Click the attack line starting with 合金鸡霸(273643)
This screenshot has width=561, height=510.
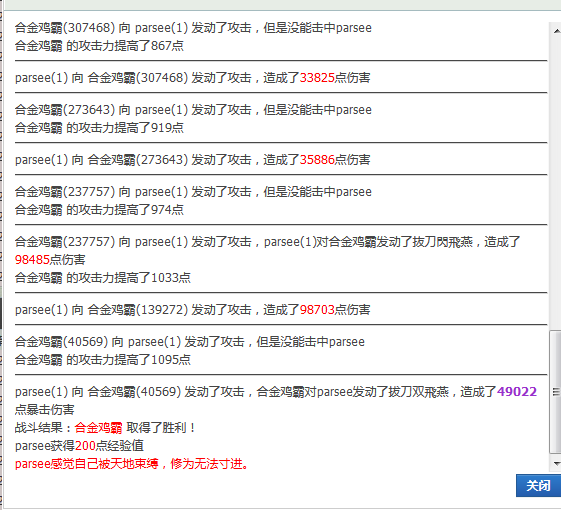(193, 110)
